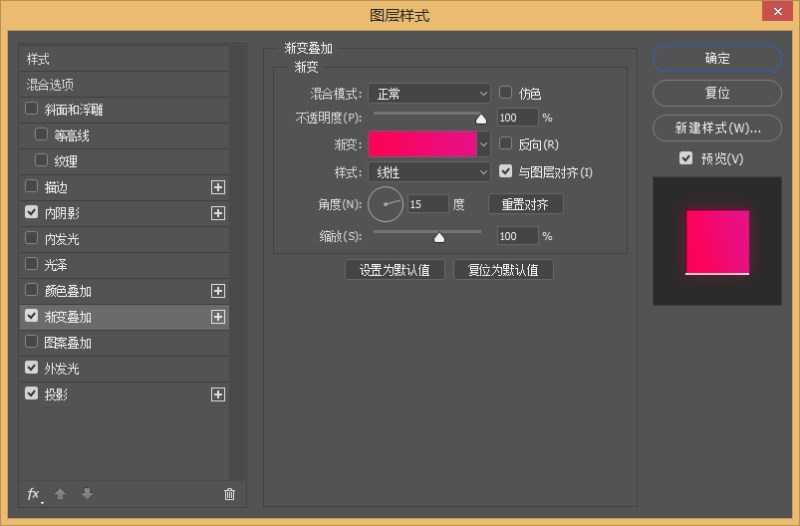Uncheck the 预览(V) preview checkbox
The height and width of the screenshot is (526, 800).
[x=685, y=158]
